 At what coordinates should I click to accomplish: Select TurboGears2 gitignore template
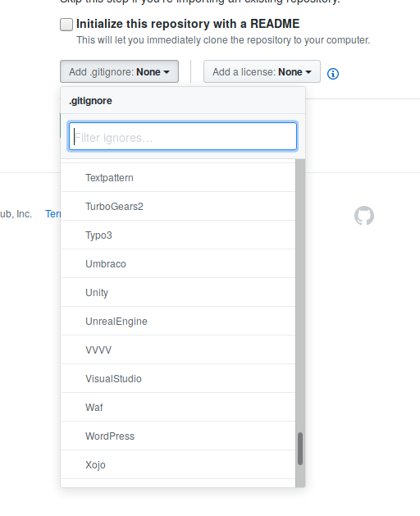(x=178, y=207)
